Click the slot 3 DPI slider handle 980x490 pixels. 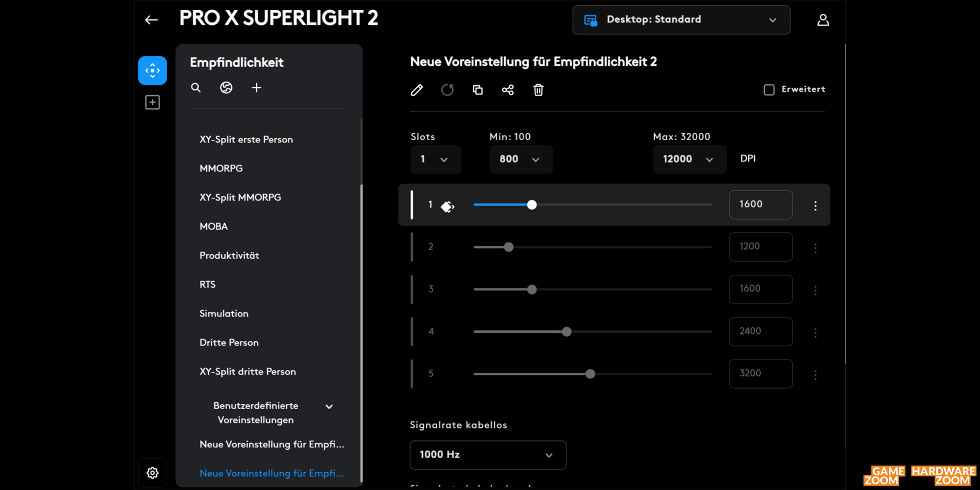coord(532,290)
